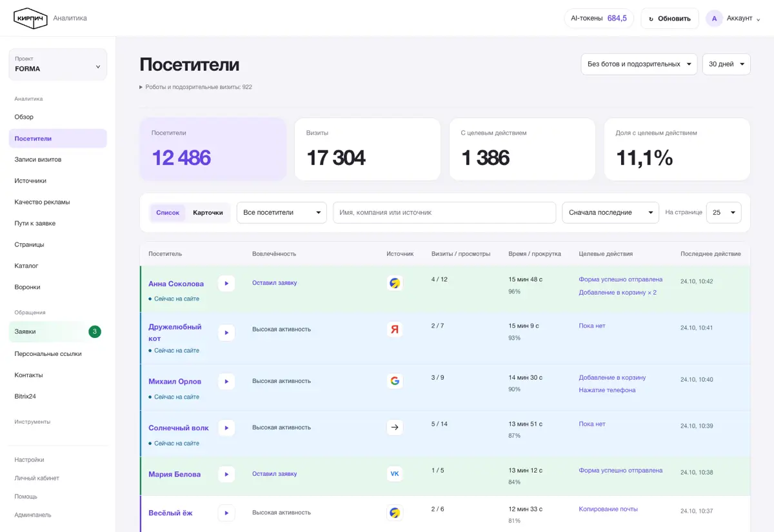
Task: Click the green badge showing 3 requests
Action: point(95,331)
